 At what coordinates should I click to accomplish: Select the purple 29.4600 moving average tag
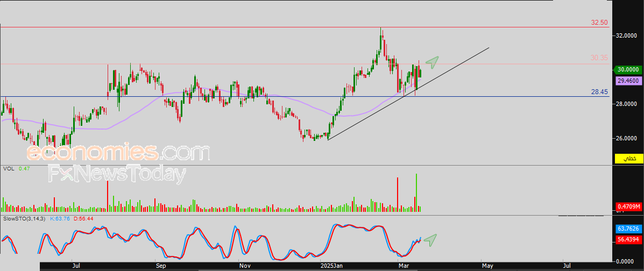pos(628,81)
